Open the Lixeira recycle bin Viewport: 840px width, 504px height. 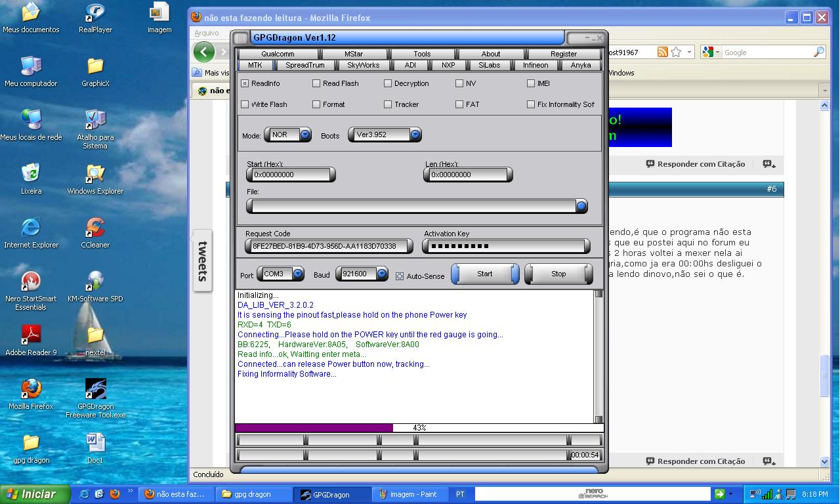(x=31, y=179)
